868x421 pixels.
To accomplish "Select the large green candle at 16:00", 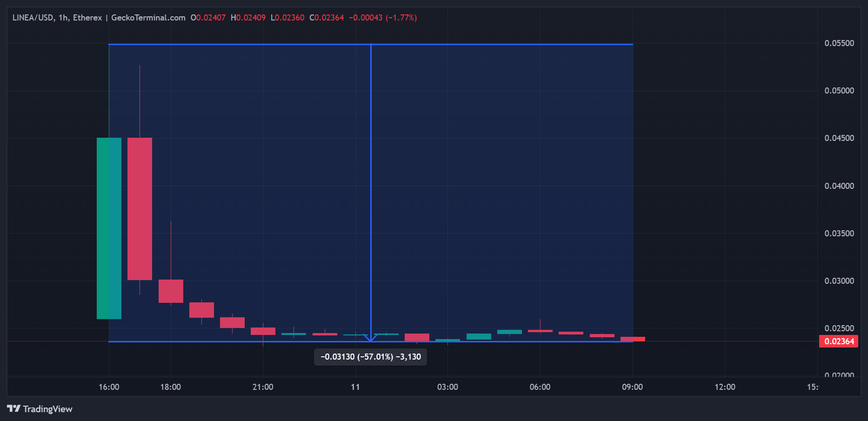I will coord(109,228).
